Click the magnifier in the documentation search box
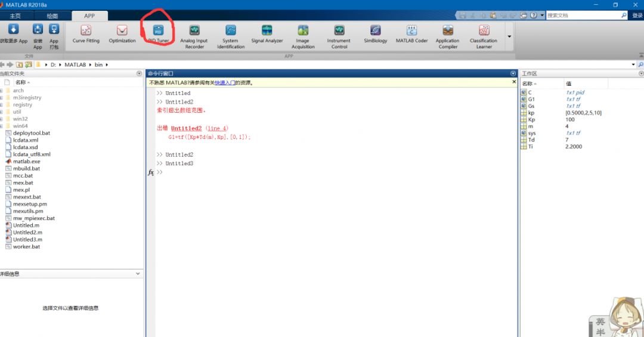Image resolution: width=644 pixels, height=337 pixels. tap(624, 15)
